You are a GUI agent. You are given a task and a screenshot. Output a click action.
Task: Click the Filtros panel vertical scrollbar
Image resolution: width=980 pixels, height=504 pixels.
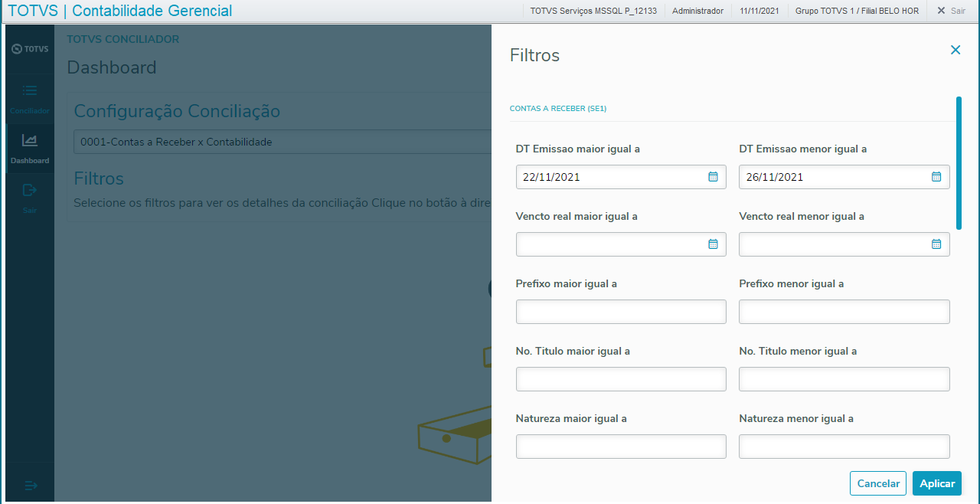coord(959,162)
